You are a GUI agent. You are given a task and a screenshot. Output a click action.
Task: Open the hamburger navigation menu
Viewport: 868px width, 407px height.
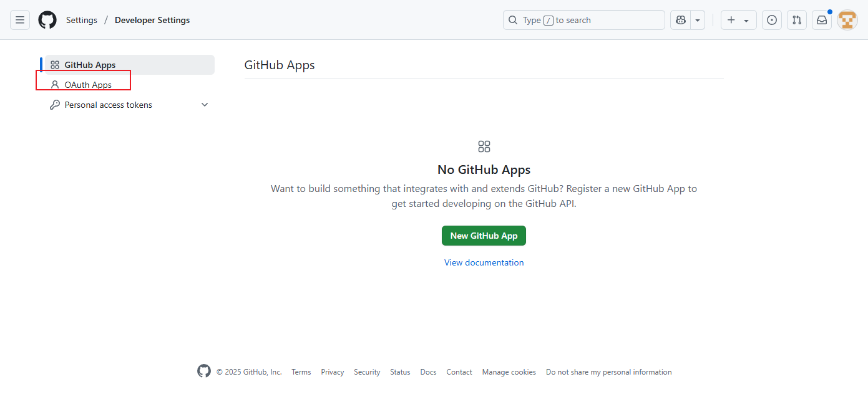(20, 20)
